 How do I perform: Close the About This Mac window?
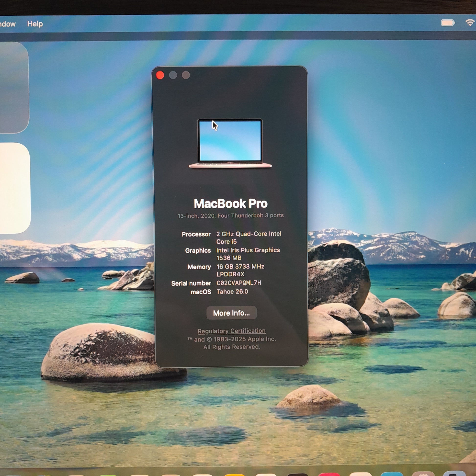pos(160,75)
